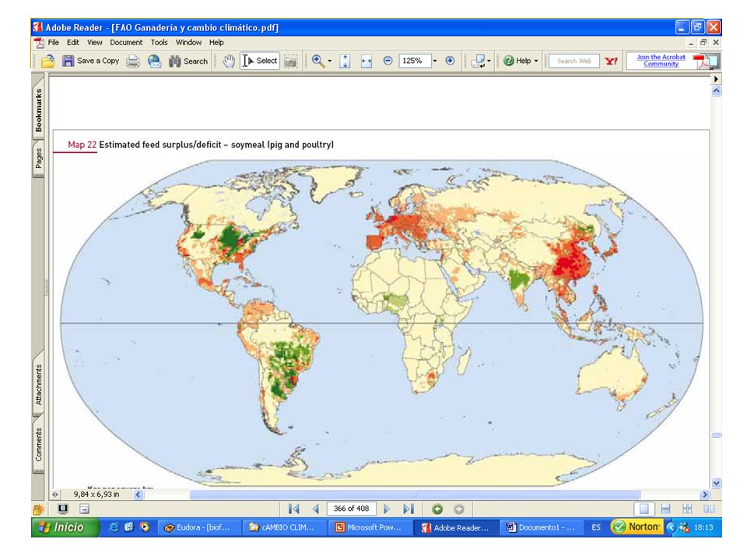Click the Norton tray button
Image resolution: width=747 pixels, height=560 pixels.
(x=637, y=527)
